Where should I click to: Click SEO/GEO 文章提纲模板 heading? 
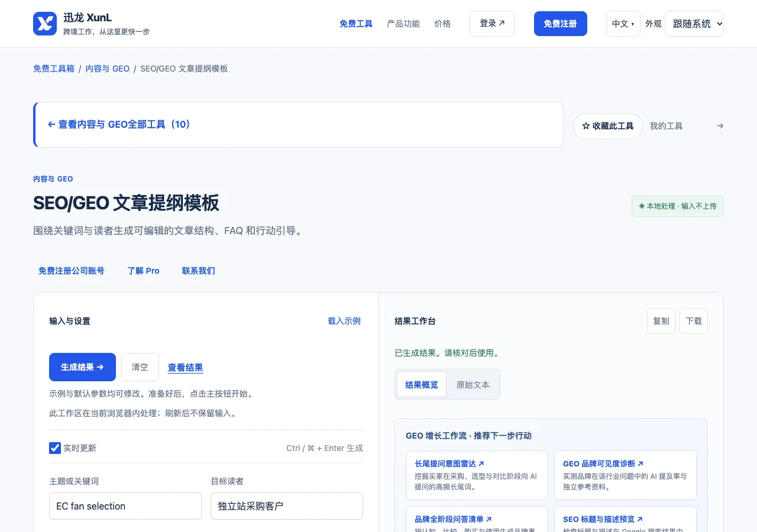(126, 203)
